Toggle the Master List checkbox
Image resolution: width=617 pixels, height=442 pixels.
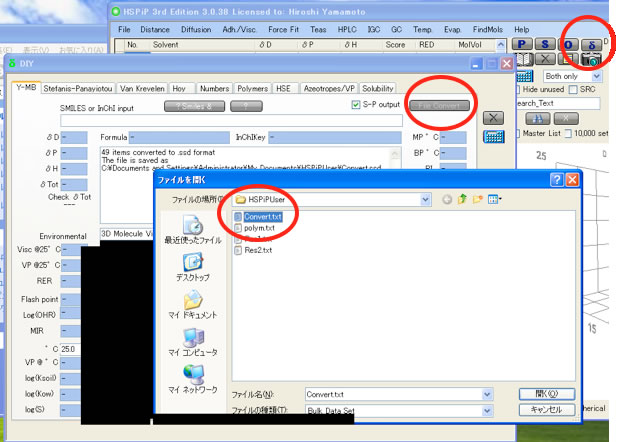click(517, 134)
